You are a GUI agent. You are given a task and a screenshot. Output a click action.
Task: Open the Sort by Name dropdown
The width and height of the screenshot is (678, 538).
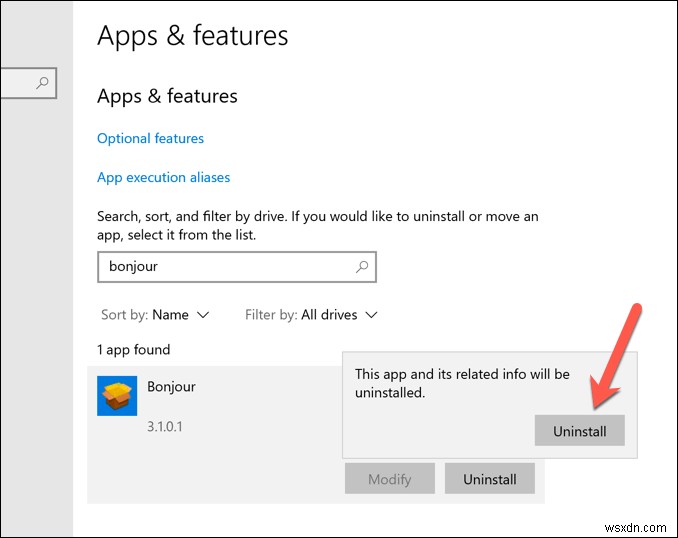point(155,315)
